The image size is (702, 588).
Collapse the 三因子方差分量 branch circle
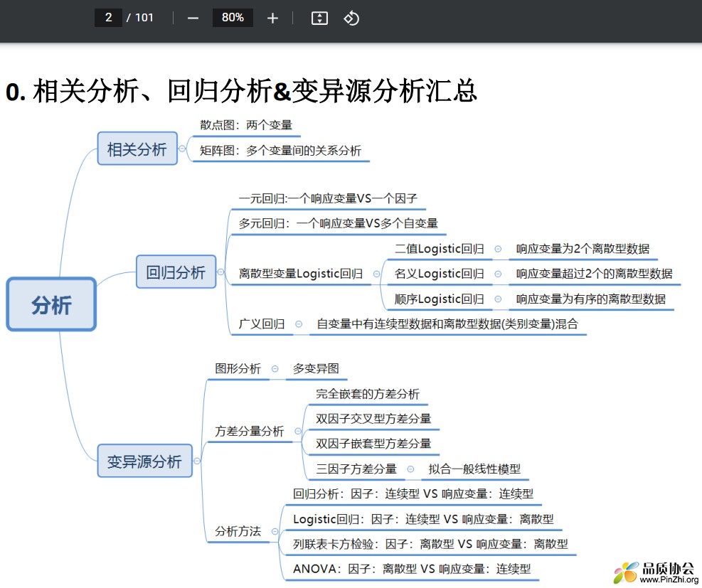(x=410, y=469)
